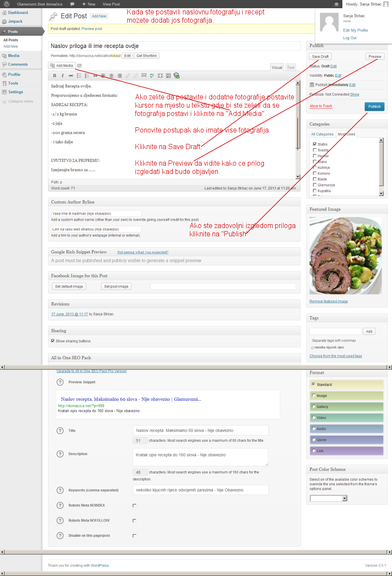Enable distraction-free fullscreen mode icon
The image size is (392, 576).
tap(160, 75)
